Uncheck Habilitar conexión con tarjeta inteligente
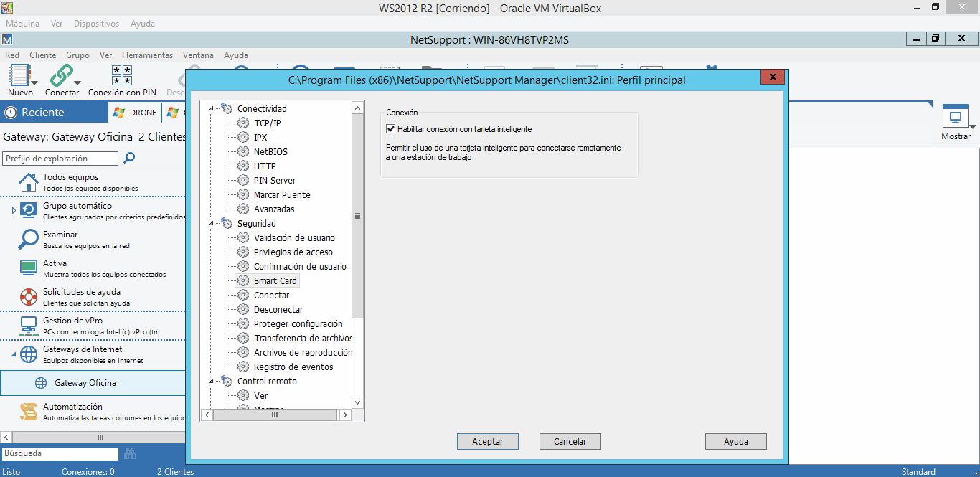The height and width of the screenshot is (477, 980). pyautogui.click(x=391, y=129)
